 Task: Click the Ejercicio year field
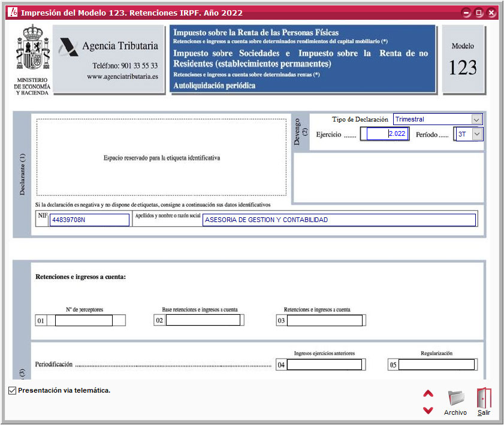click(x=387, y=134)
